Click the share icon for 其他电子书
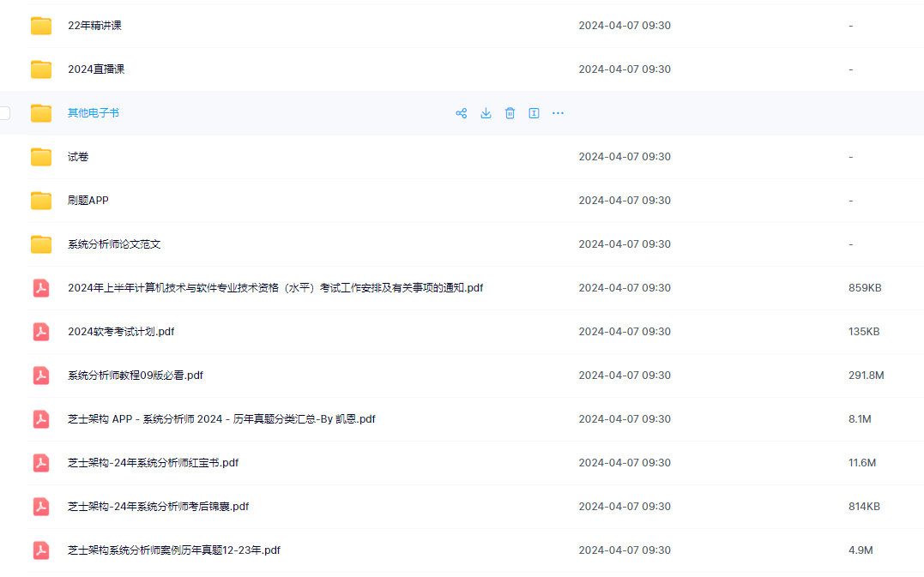Screen dimensions: 924x577 pyautogui.click(x=462, y=113)
